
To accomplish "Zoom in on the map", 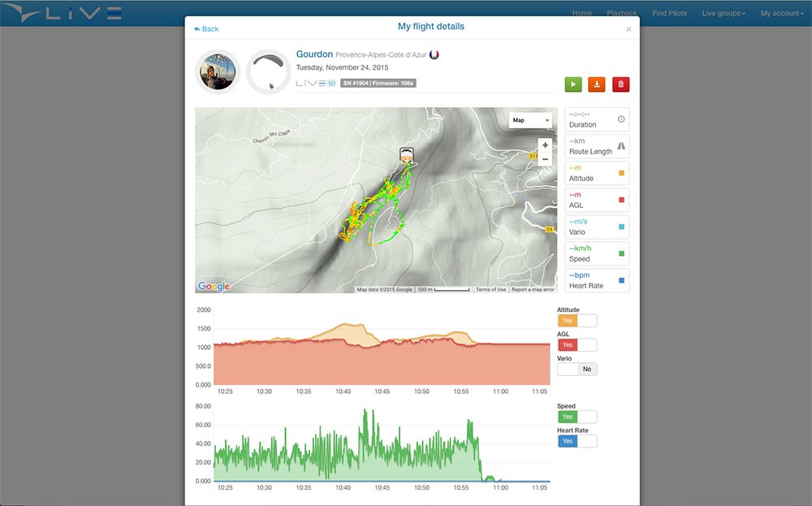I will 545,145.
